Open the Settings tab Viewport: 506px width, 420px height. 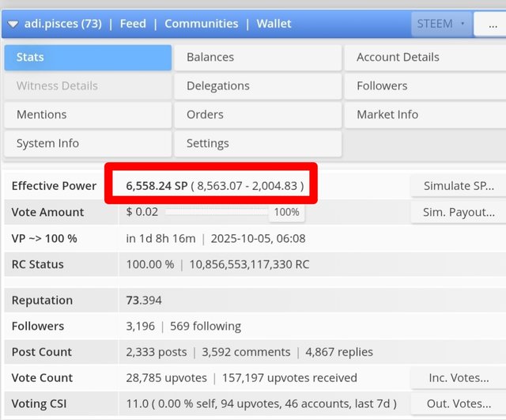[x=258, y=144]
